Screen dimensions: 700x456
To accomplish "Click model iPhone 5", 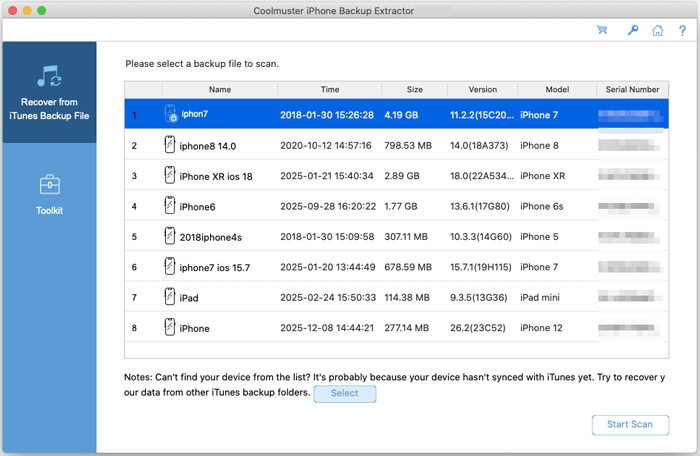I will (539, 237).
